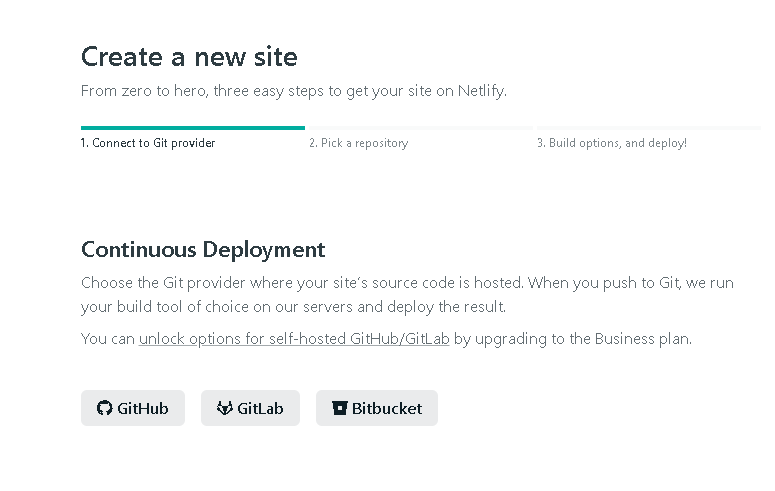Click the text You can before the link
This screenshot has width=775, height=491.
point(108,339)
